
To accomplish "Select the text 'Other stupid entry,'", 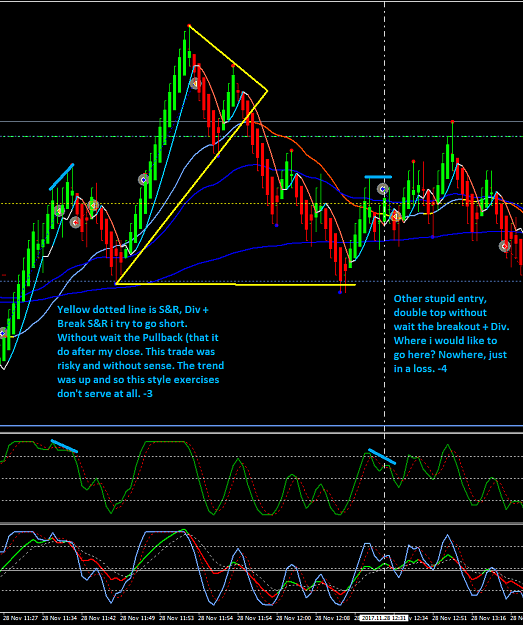I will (440, 299).
